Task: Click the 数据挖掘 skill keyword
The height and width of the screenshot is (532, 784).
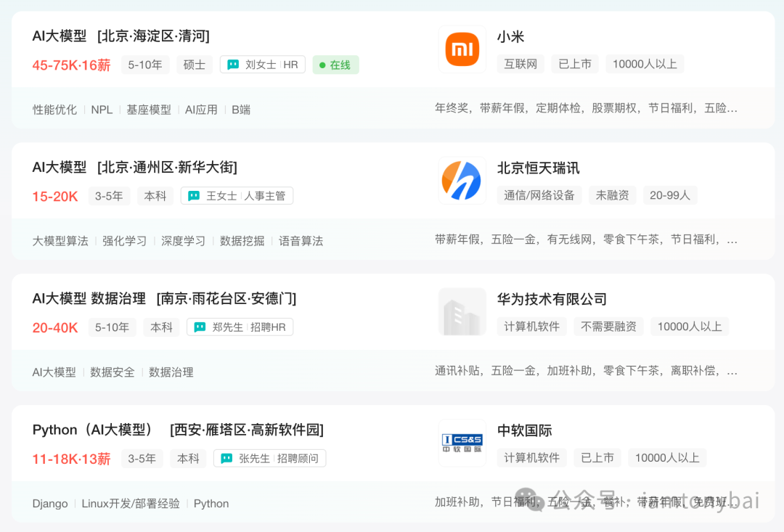Action: click(x=242, y=241)
